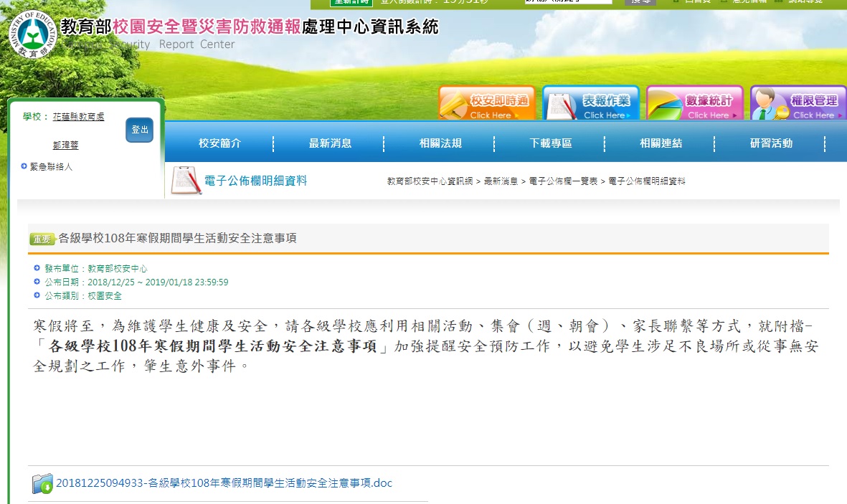This screenshot has width=847, height=504.
Task: Click the attachment download folder icon
Action: pyautogui.click(x=42, y=484)
